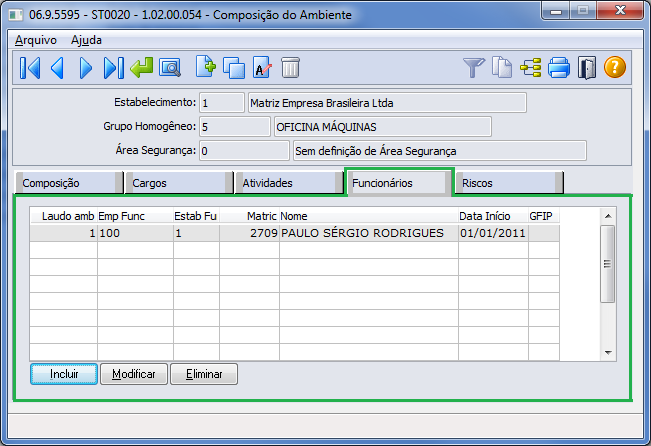The height and width of the screenshot is (446, 651).
Task: Select the Funcionários tab
Action: pyautogui.click(x=399, y=182)
